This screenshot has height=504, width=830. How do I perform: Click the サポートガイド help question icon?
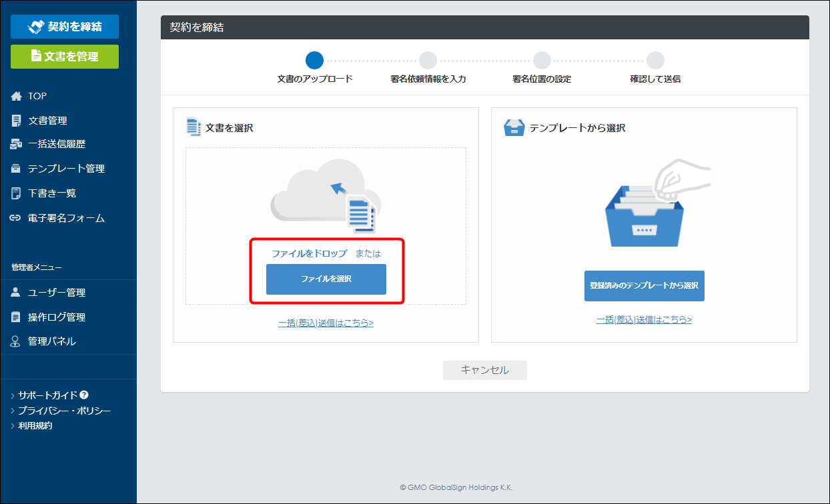(x=84, y=395)
